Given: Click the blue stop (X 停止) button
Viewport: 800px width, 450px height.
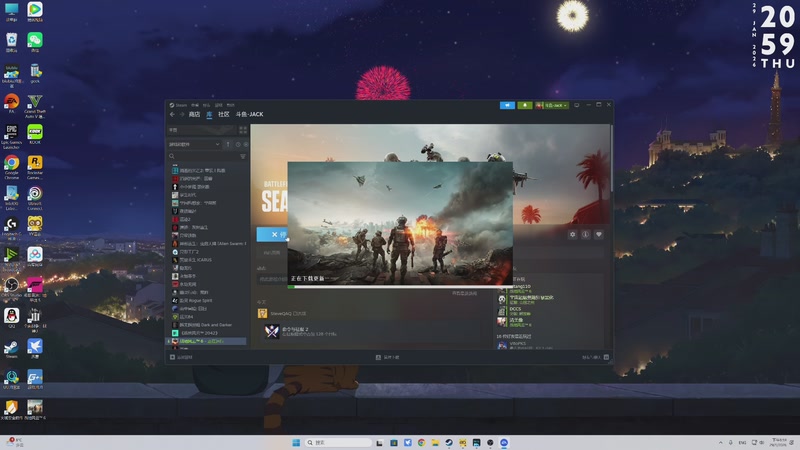Looking at the screenshot, I should (x=272, y=234).
